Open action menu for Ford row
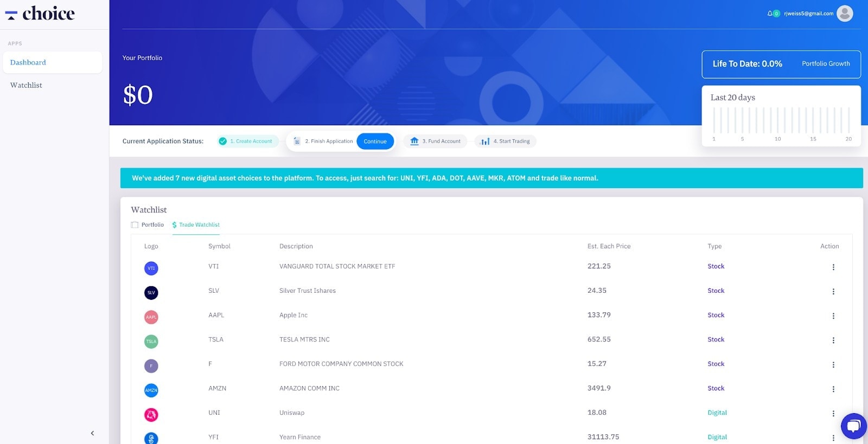868x444 pixels. [833, 365]
